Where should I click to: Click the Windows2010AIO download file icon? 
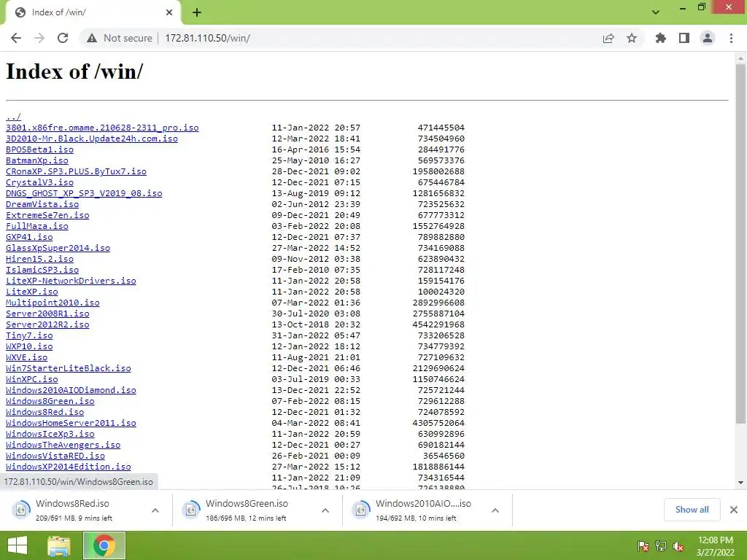point(361,510)
